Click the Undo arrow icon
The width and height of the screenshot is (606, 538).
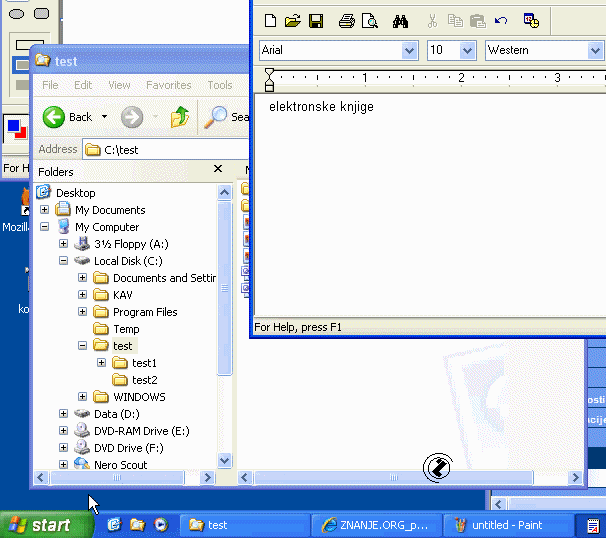(x=501, y=21)
